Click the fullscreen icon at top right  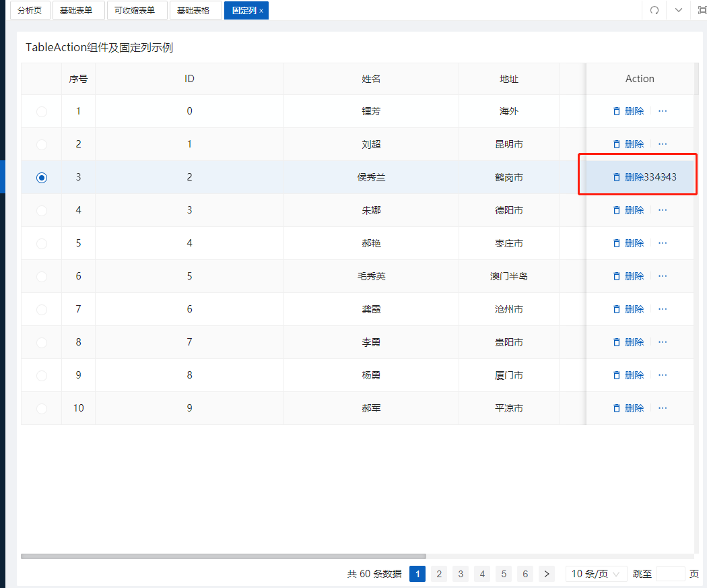click(x=702, y=11)
